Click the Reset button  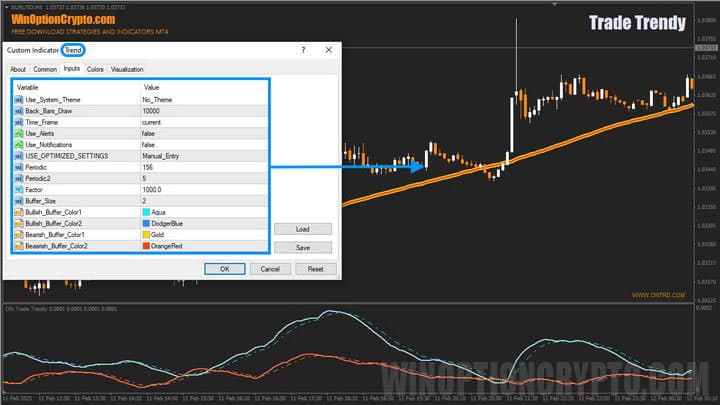(x=315, y=268)
